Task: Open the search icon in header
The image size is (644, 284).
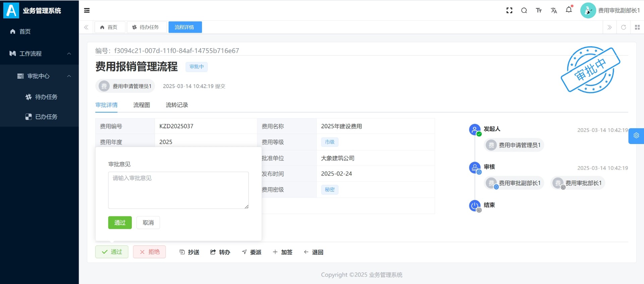Action: [524, 10]
